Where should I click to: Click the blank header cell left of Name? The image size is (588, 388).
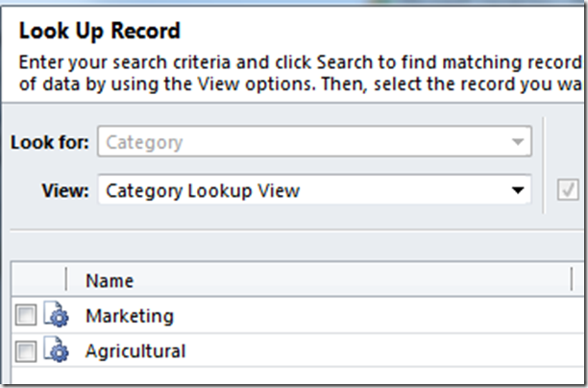point(38,280)
